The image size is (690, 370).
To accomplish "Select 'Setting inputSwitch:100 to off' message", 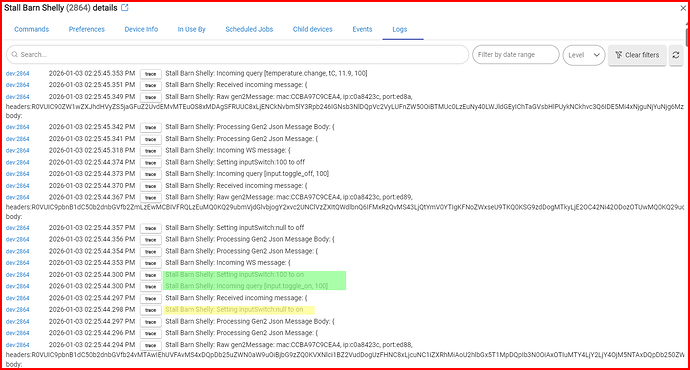I will point(235,162).
